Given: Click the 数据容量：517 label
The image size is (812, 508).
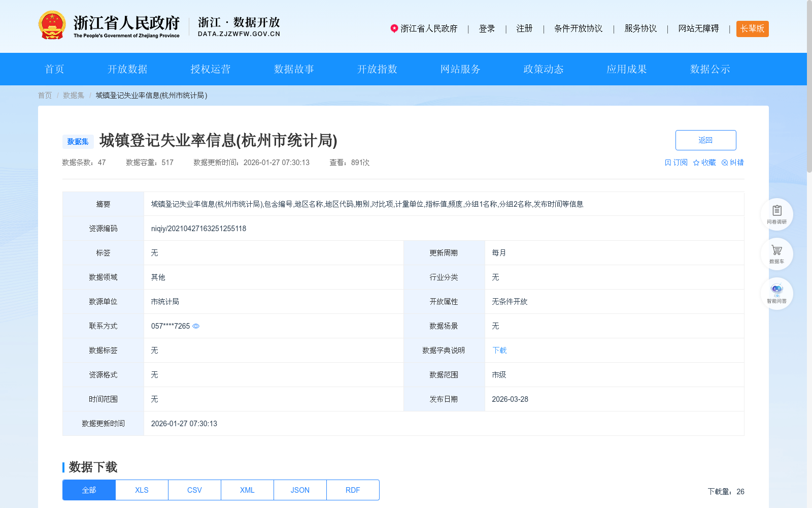Looking at the screenshot, I should (150, 163).
